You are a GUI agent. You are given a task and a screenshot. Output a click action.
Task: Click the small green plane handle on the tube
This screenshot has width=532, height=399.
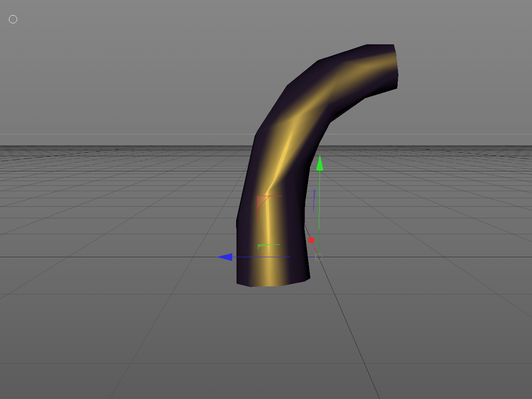point(268,246)
